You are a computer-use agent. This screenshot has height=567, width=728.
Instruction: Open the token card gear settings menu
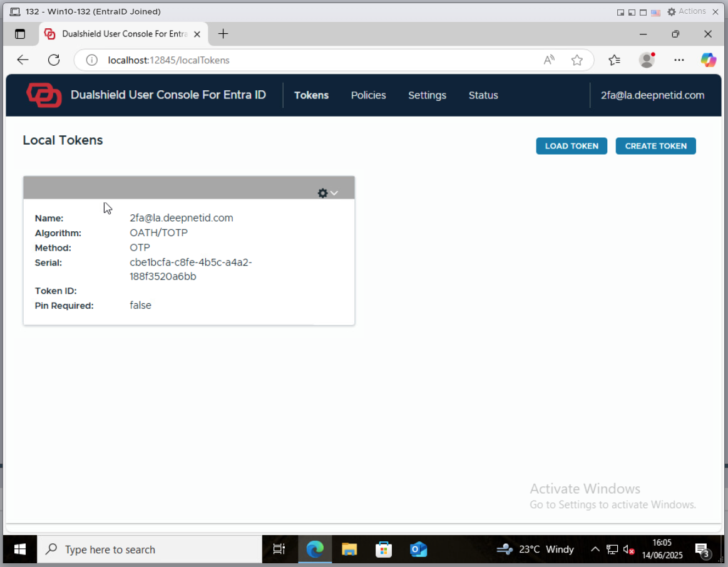327,193
